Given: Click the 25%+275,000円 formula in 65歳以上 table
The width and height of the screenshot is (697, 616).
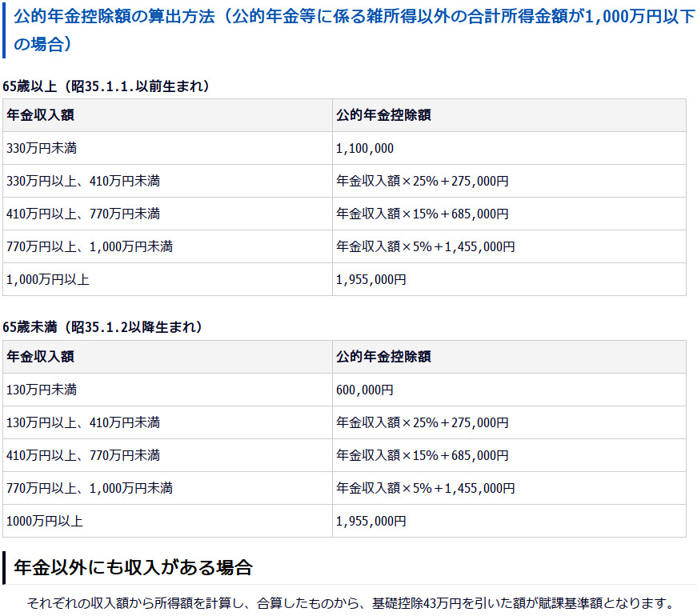Looking at the screenshot, I should 423,181.
